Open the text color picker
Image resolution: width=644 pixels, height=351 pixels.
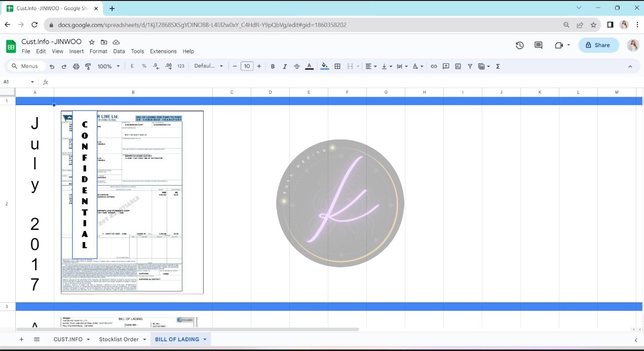pos(309,66)
